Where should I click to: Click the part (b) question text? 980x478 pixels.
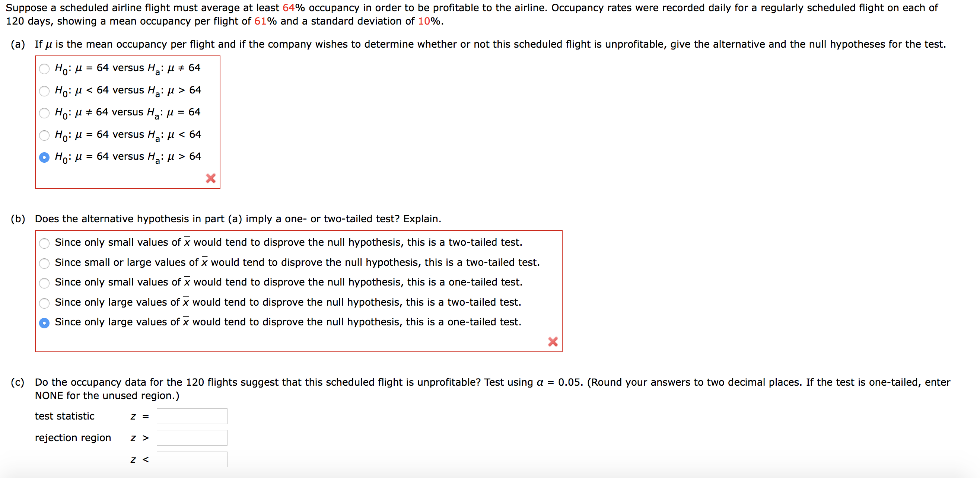click(x=238, y=219)
